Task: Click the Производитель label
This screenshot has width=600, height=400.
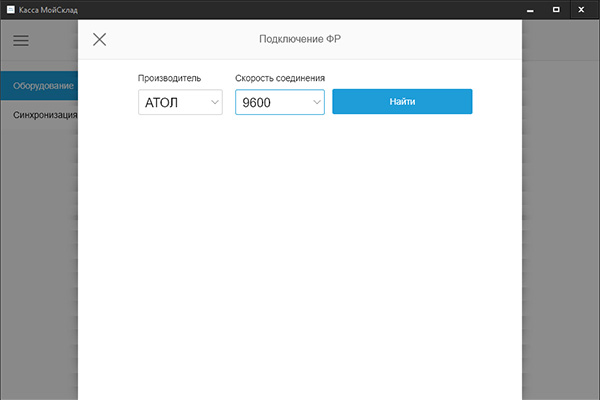Action: (x=169, y=78)
